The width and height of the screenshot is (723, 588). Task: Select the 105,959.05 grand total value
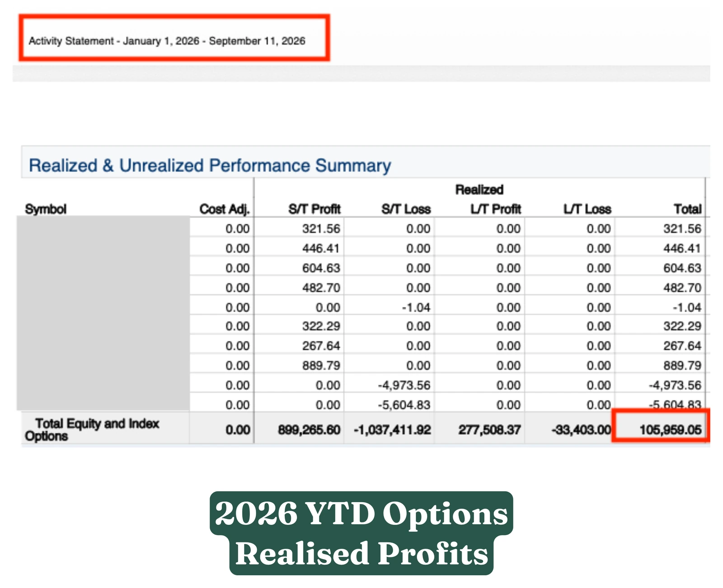671,429
